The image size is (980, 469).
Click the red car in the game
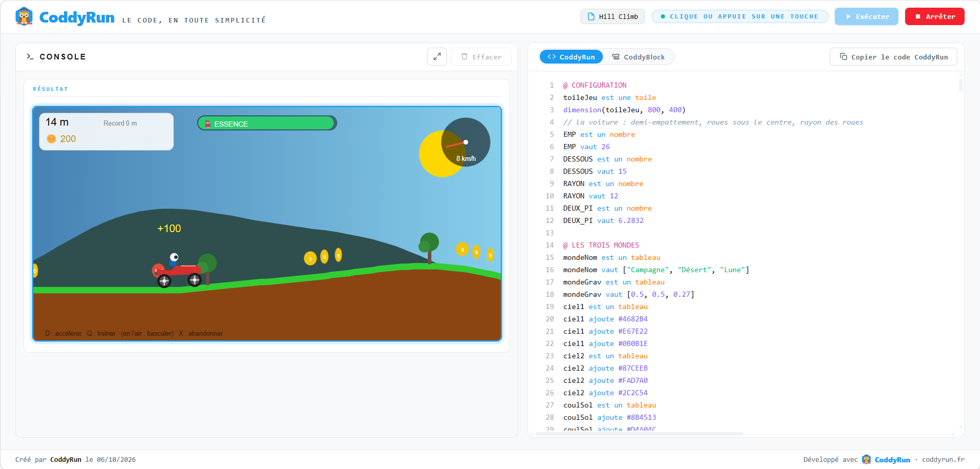pyautogui.click(x=177, y=272)
